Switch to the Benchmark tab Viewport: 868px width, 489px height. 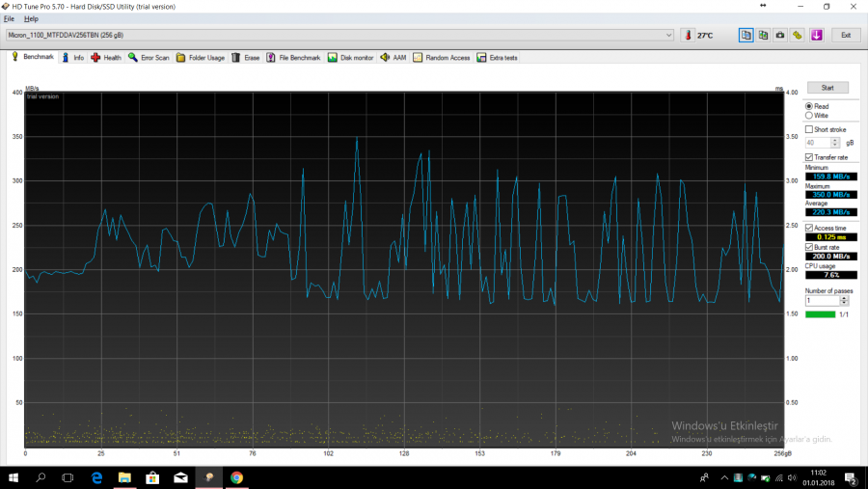(33, 57)
